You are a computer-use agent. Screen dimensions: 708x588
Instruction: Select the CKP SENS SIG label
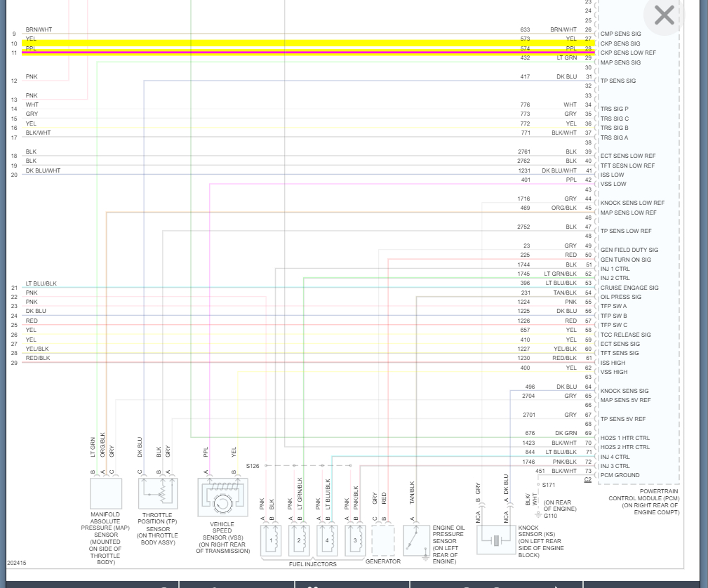pos(620,44)
